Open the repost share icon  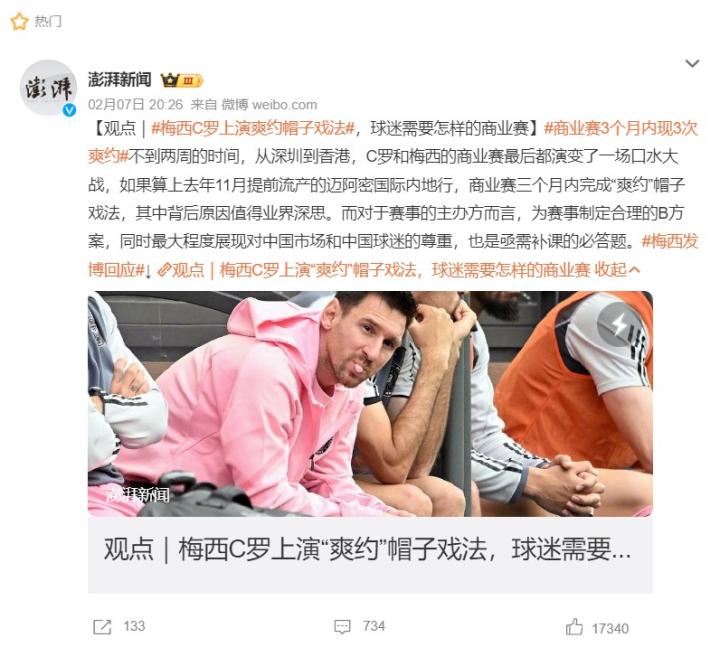pos(102,627)
